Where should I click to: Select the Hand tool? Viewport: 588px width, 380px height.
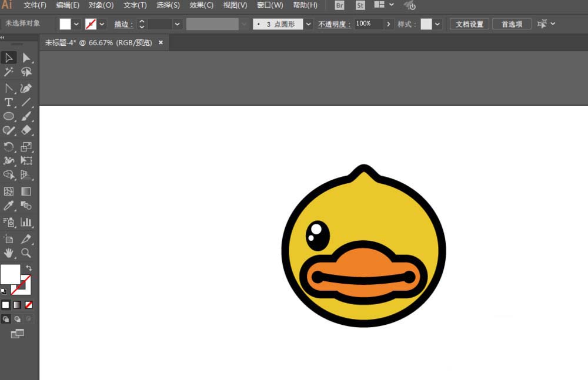click(9, 253)
